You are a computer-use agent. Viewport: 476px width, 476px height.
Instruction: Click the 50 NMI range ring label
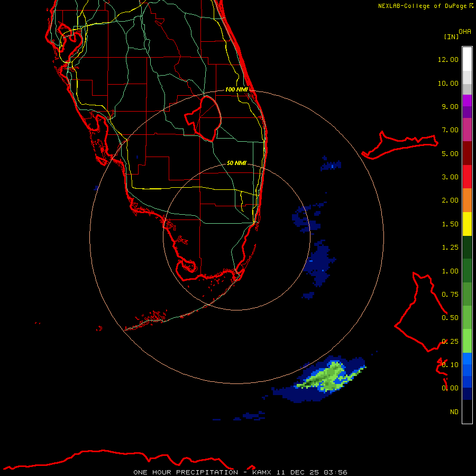click(x=236, y=163)
